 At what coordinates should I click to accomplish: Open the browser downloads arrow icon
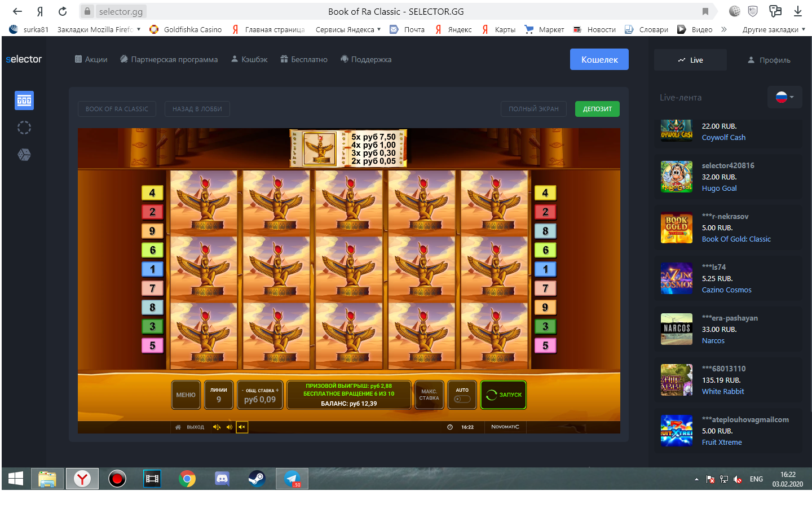click(x=798, y=11)
